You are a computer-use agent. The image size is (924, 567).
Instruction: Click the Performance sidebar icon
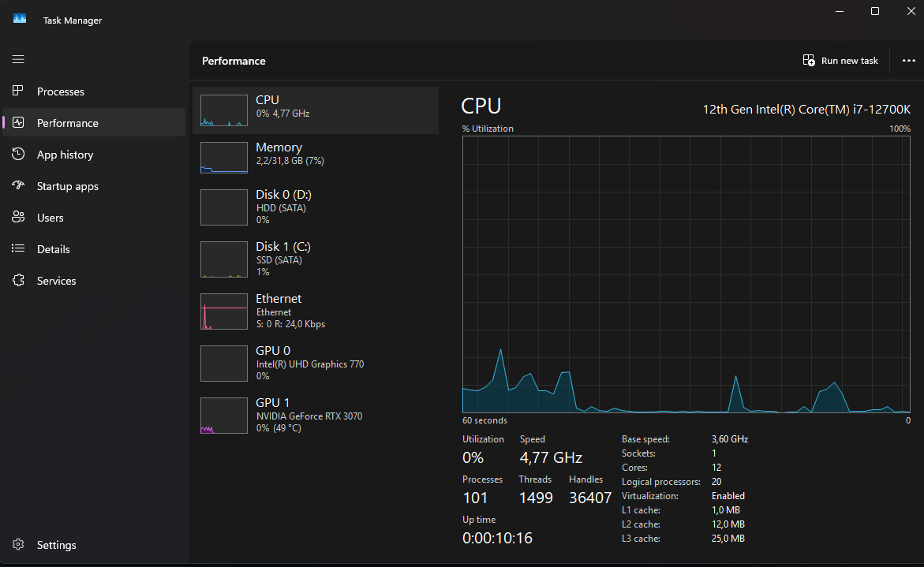(x=18, y=122)
